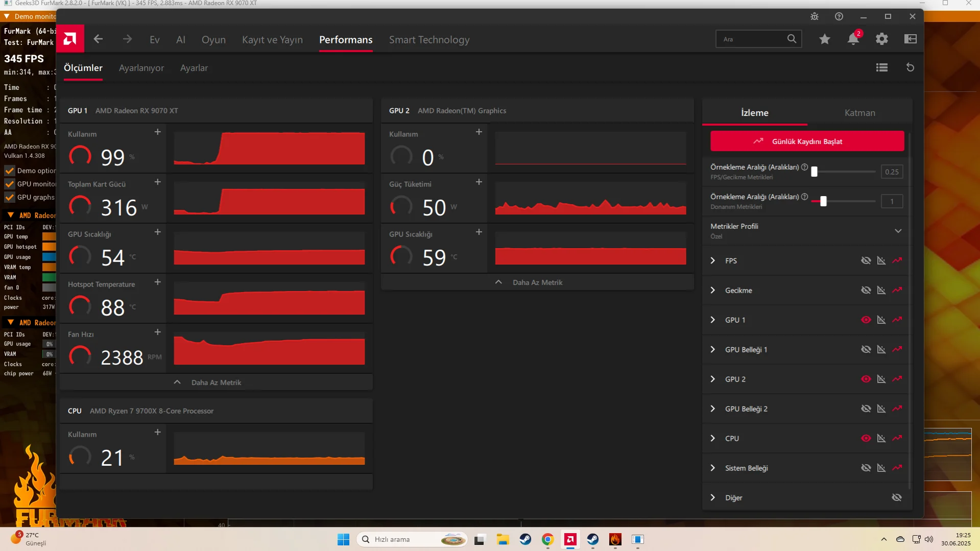Add GPU 1 GPU Sıcaklığı metric plus
980x551 pixels.
pos(158,232)
